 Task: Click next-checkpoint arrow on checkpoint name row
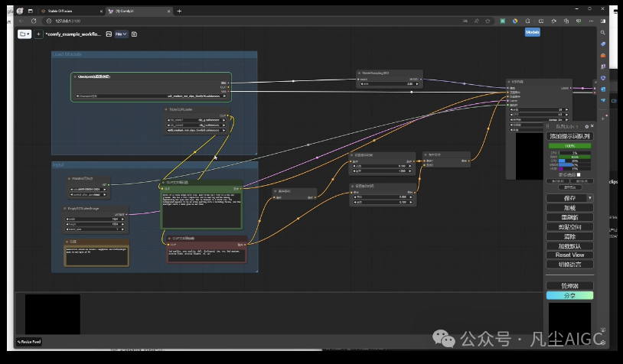coord(224,96)
